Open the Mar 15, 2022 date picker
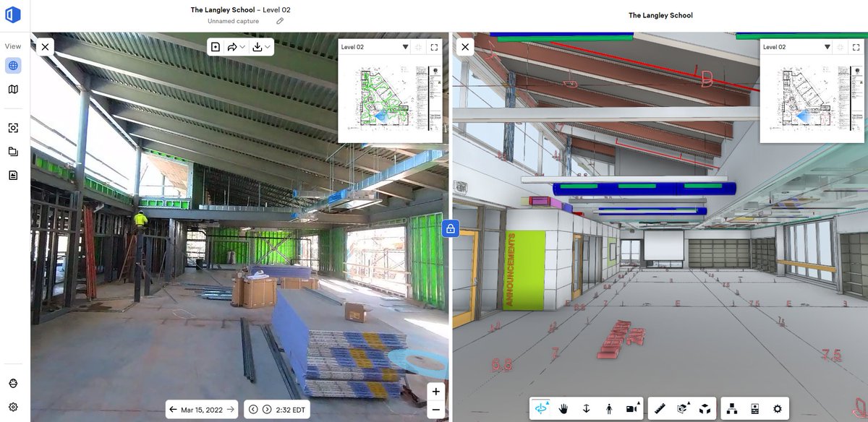 (202, 410)
